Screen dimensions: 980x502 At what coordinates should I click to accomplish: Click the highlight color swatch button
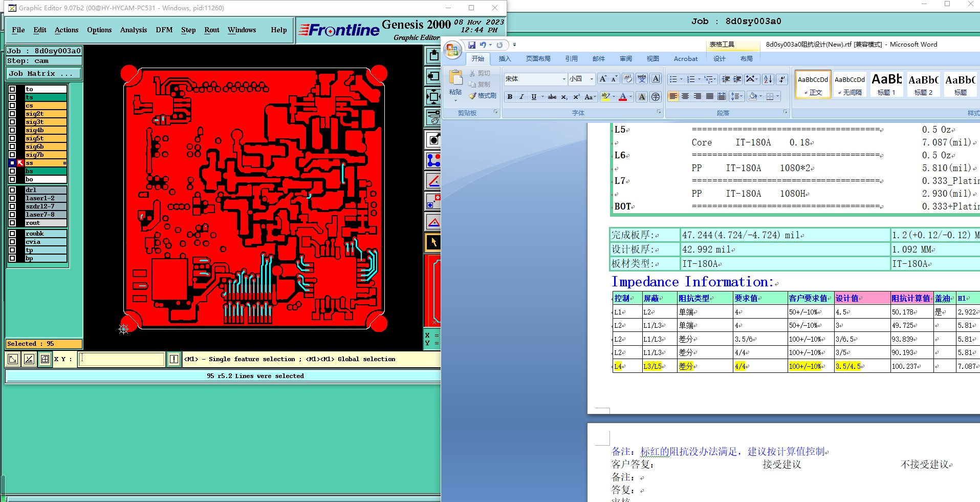click(605, 97)
